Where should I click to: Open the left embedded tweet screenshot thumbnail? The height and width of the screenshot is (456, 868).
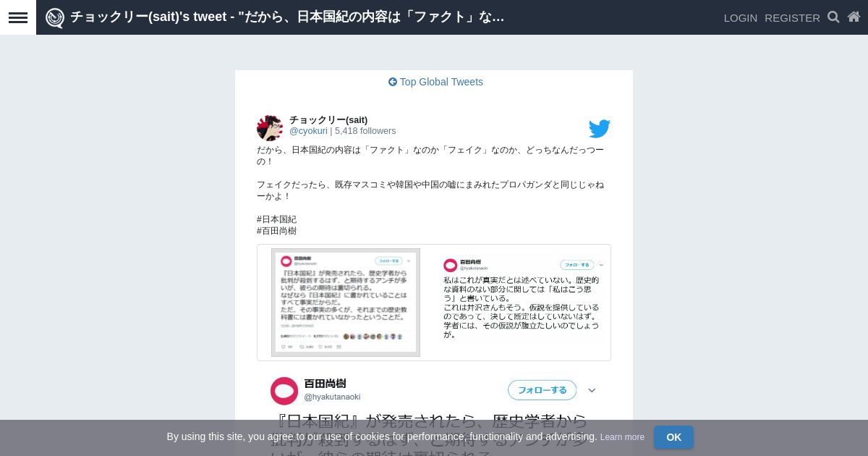(346, 303)
